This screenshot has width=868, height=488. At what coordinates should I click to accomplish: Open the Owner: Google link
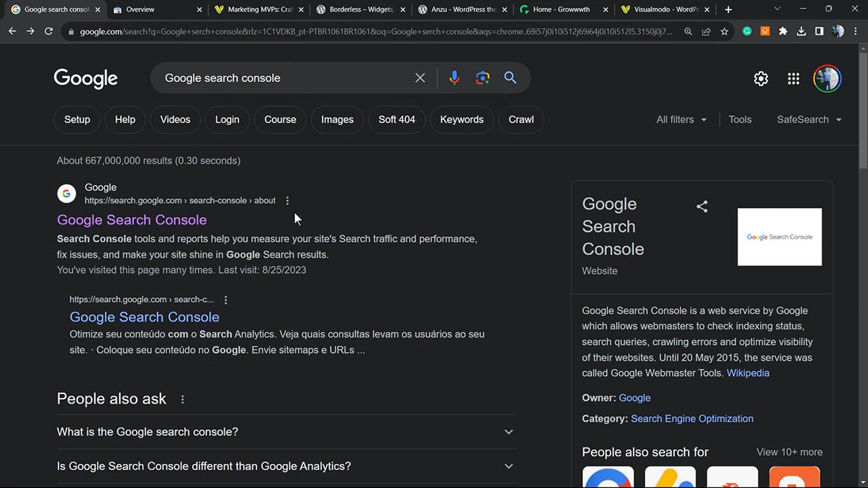tap(635, 398)
